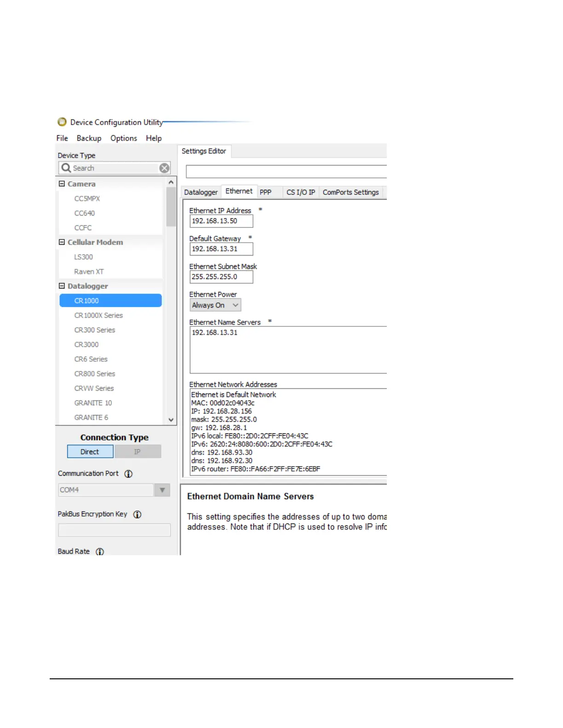Viewport: 563px width, 728px height.
Task: Select Direct connection type
Action: 90,452
